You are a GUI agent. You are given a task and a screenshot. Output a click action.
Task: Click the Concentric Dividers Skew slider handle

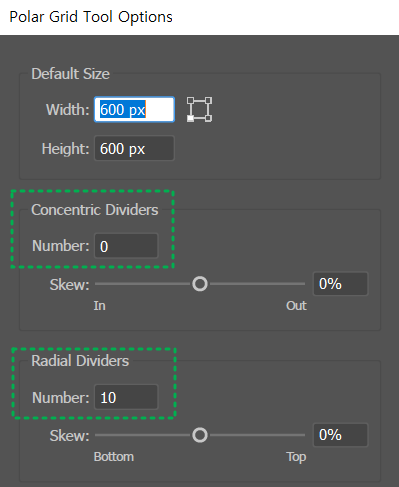pos(200,284)
